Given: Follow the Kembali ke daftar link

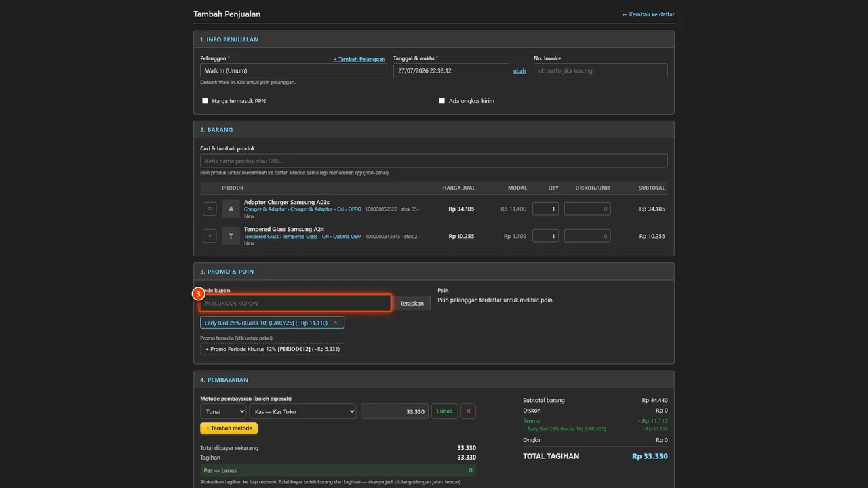Looking at the screenshot, I should coord(648,14).
